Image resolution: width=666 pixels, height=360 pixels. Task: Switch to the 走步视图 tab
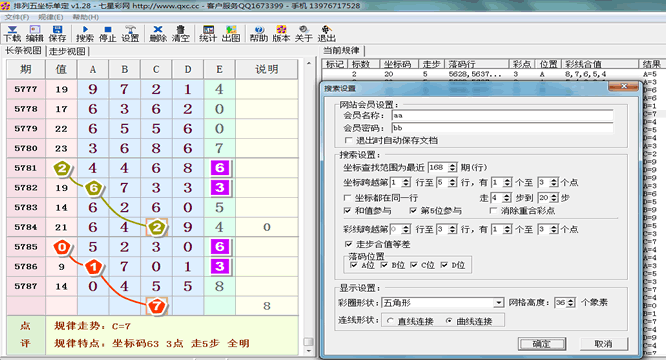click(67, 51)
